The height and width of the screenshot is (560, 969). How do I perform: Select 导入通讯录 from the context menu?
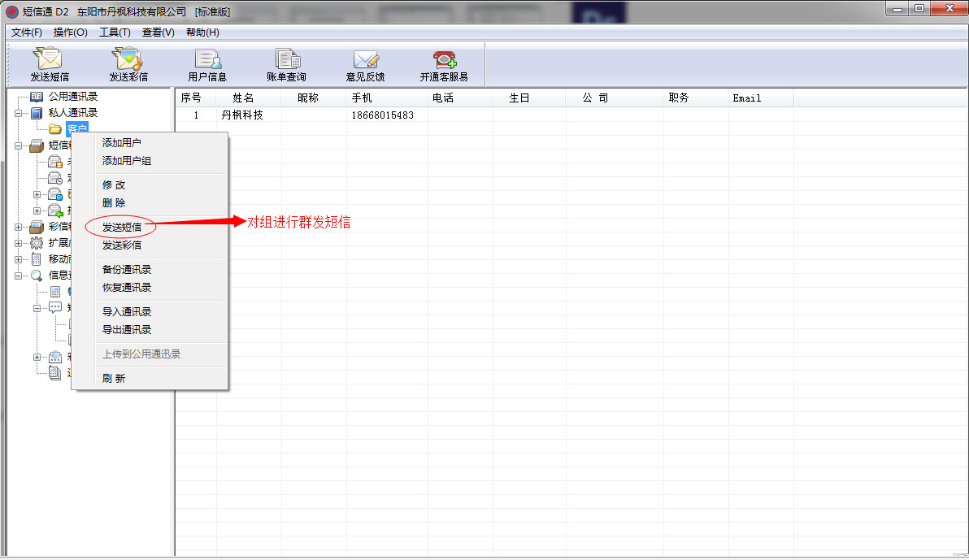(x=127, y=312)
